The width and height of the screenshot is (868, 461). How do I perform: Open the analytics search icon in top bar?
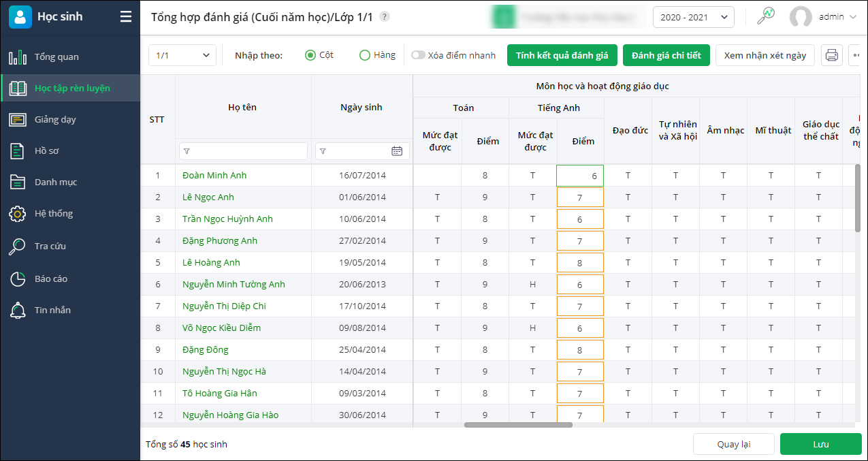click(767, 16)
